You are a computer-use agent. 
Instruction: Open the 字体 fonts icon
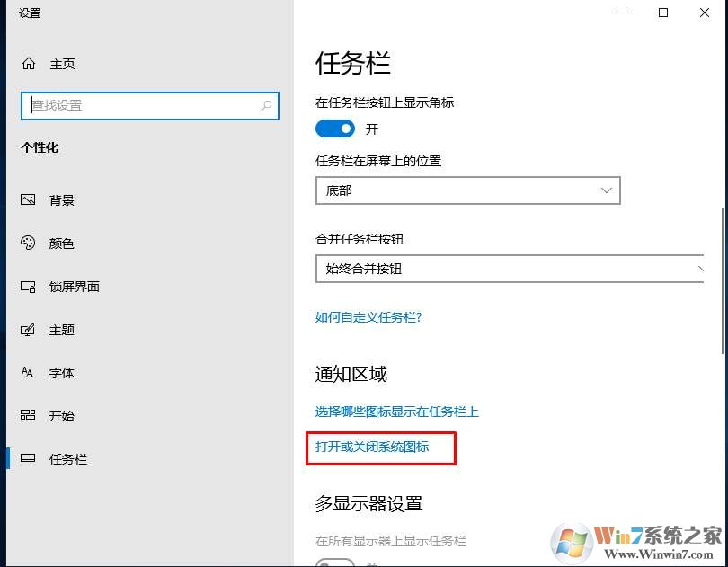pyautogui.click(x=28, y=372)
